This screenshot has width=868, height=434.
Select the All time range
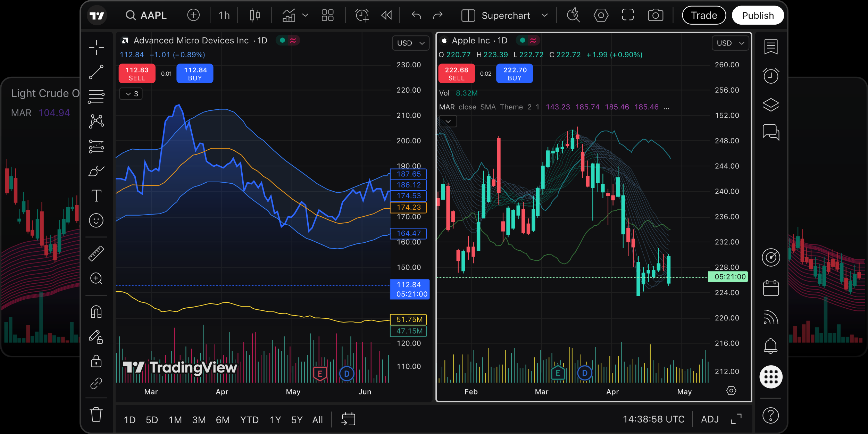[x=317, y=420]
